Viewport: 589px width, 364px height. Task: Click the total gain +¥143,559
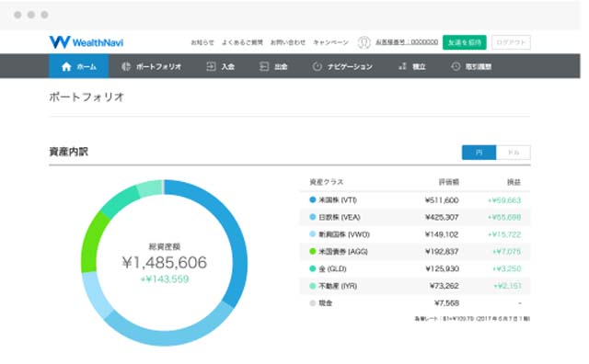165,279
